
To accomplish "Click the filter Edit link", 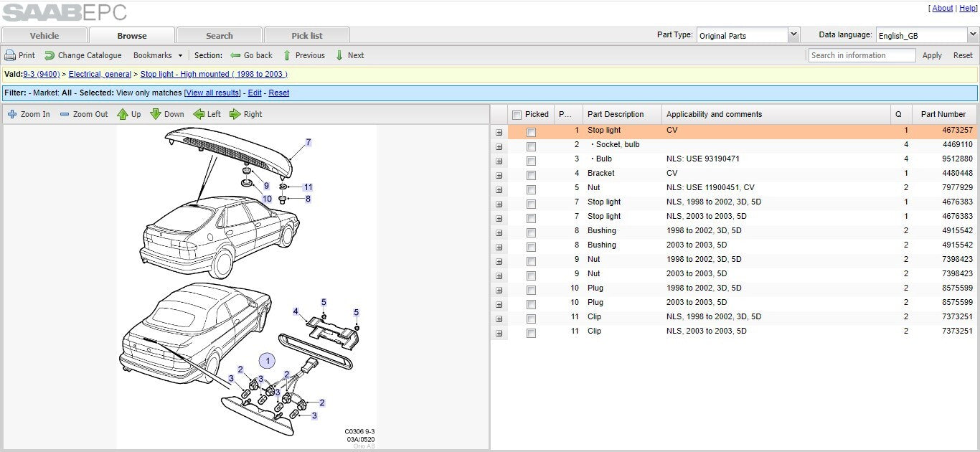I will [255, 93].
